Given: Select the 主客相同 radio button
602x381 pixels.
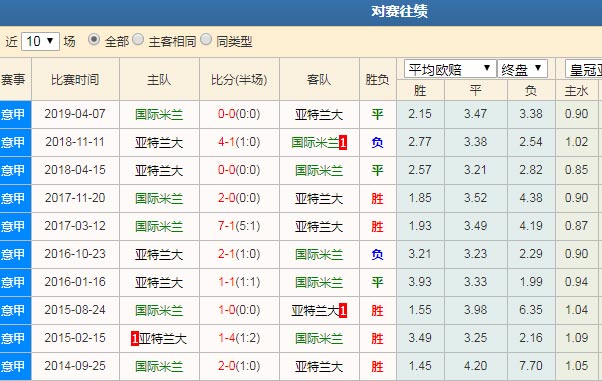Looking at the screenshot, I should [x=138, y=40].
